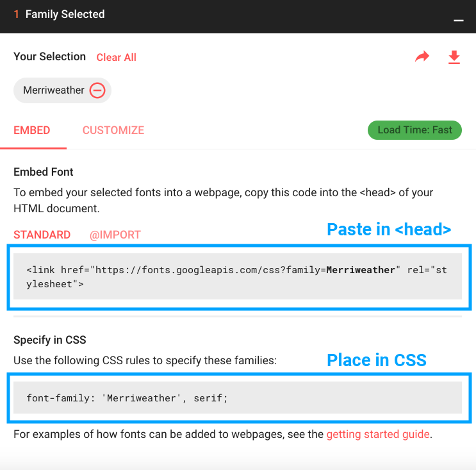Remove Merriweather with the minus circle icon
The width and height of the screenshot is (476, 470).
[x=97, y=90]
